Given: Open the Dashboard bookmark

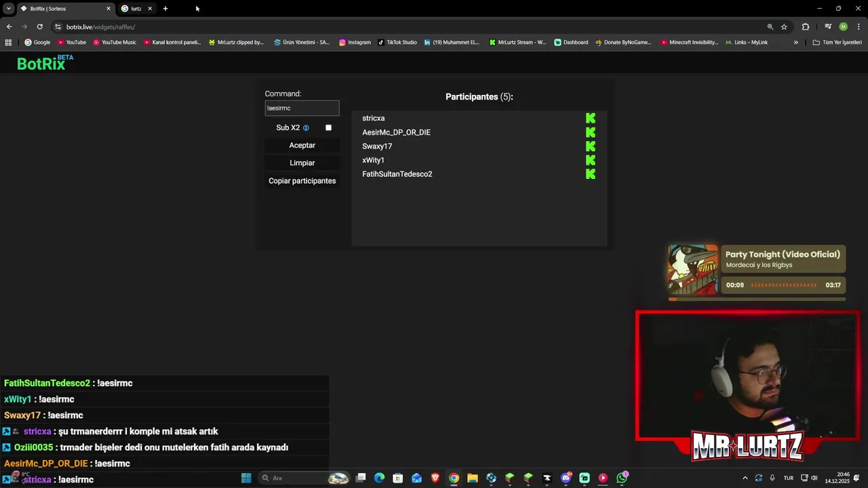Looking at the screenshot, I should [571, 42].
